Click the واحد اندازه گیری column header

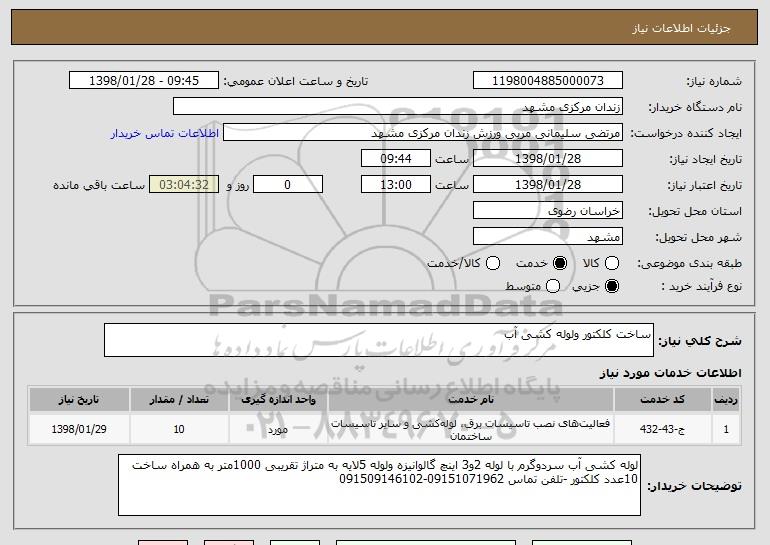click(278, 400)
